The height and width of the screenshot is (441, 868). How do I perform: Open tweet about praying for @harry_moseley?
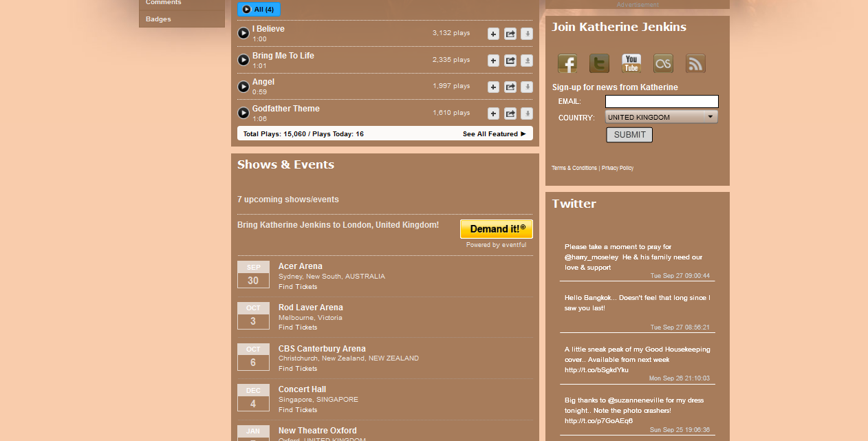pyautogui.click(x=633, y=257)
